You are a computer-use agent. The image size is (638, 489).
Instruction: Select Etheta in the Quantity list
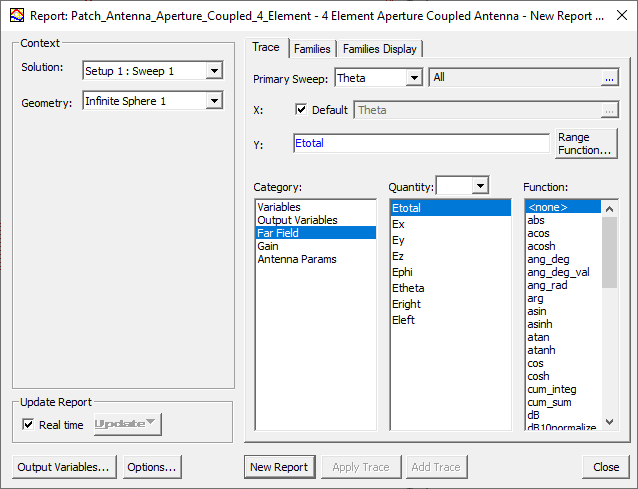click(x=408, y=288)
